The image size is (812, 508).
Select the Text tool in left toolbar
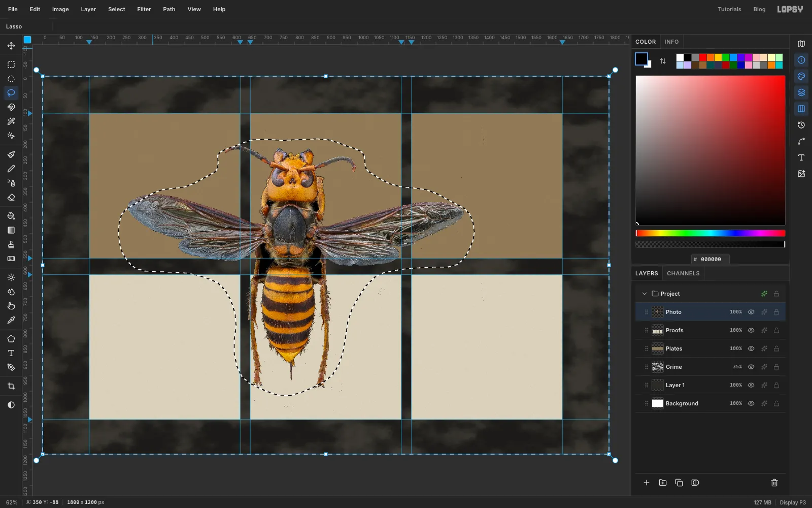tap(11, 353)
